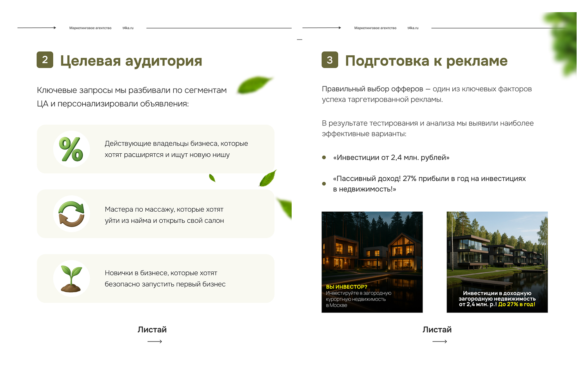Click the bullet «Пассивный доход! 27% прибыли

(x=429, y=184)
